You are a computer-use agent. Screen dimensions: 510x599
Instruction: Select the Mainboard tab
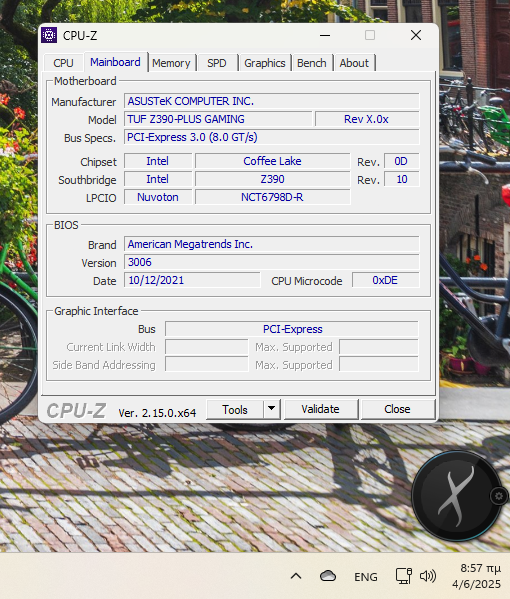(115, 62)
